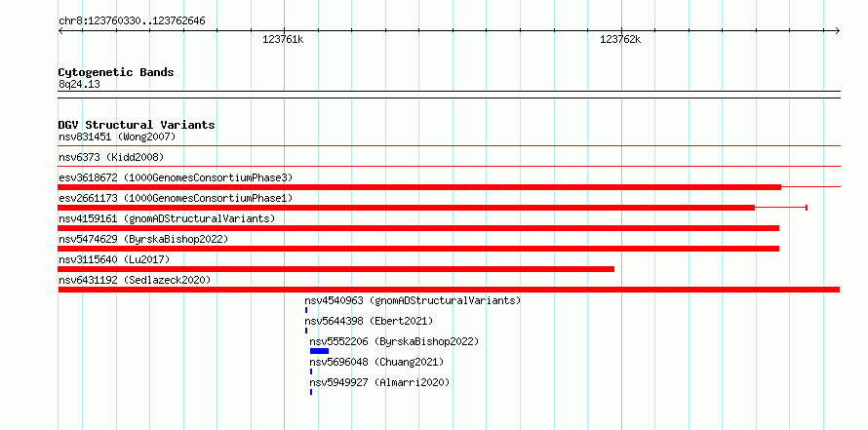
Task: Click the thin red nsv6373 line
Action: click(x=449, y=166)
